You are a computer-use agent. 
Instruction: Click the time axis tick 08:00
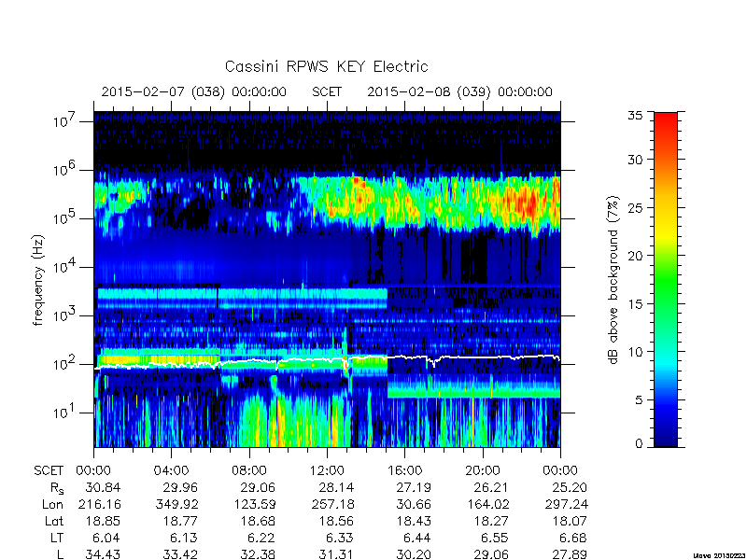click(x=249, y=470)
